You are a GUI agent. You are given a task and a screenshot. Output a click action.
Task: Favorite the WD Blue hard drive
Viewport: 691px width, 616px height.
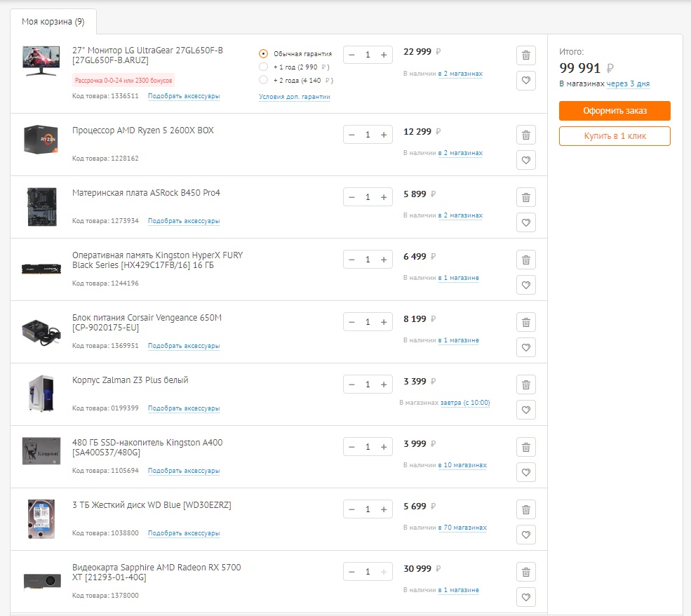tap(525, 535)
